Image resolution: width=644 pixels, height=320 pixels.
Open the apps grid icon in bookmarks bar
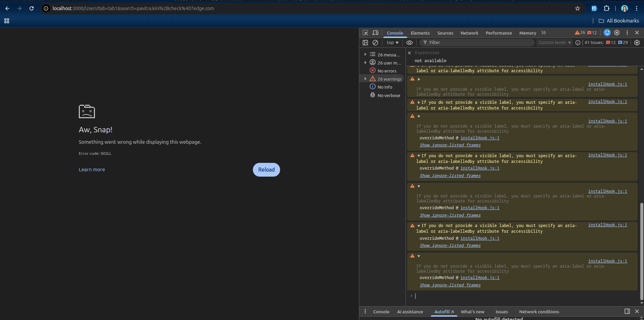[x=7, y=21]
